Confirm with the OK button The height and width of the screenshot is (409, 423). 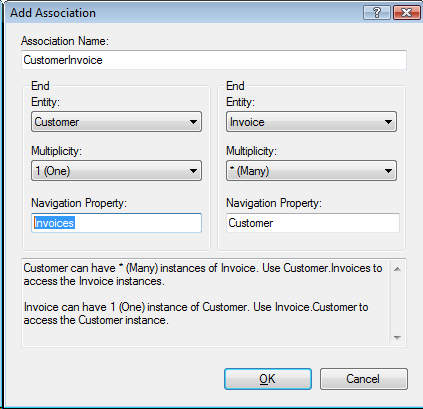pyautogui.click(x=268, y=379)
